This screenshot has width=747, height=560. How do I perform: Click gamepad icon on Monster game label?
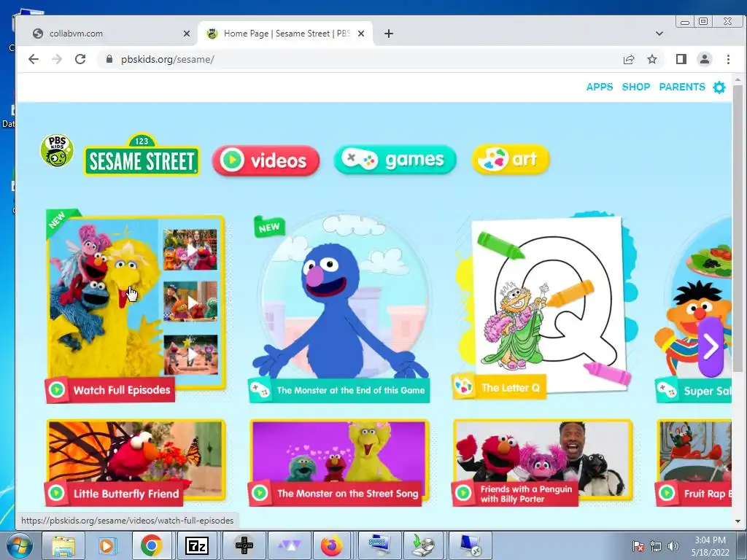click(x=260, y=390)
